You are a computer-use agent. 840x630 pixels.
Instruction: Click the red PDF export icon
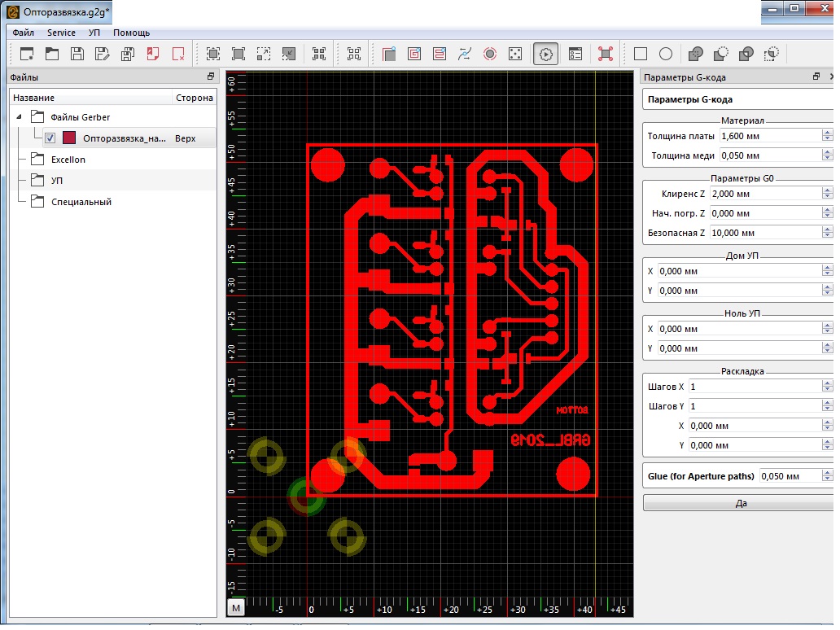[x=153, y=55]
